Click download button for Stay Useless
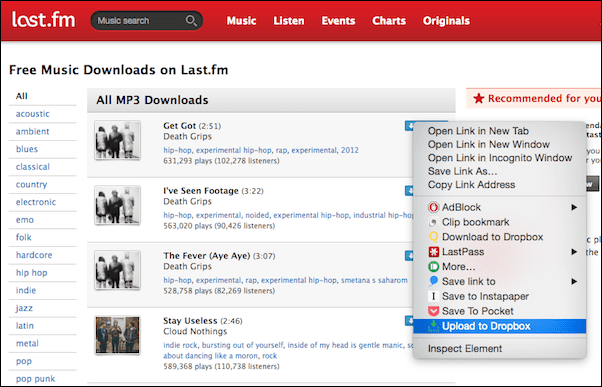The width and height of the screenshot is (602, 387). point(409,321)
